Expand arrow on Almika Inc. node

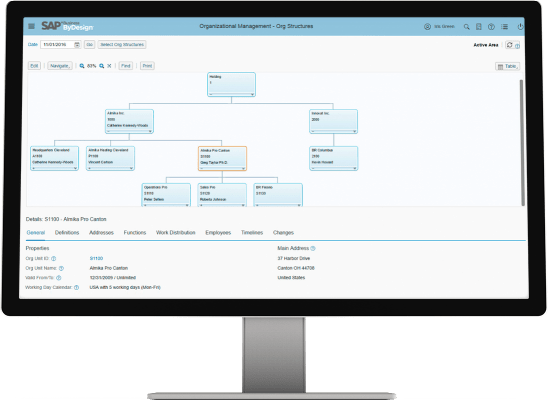pos(150,131)
